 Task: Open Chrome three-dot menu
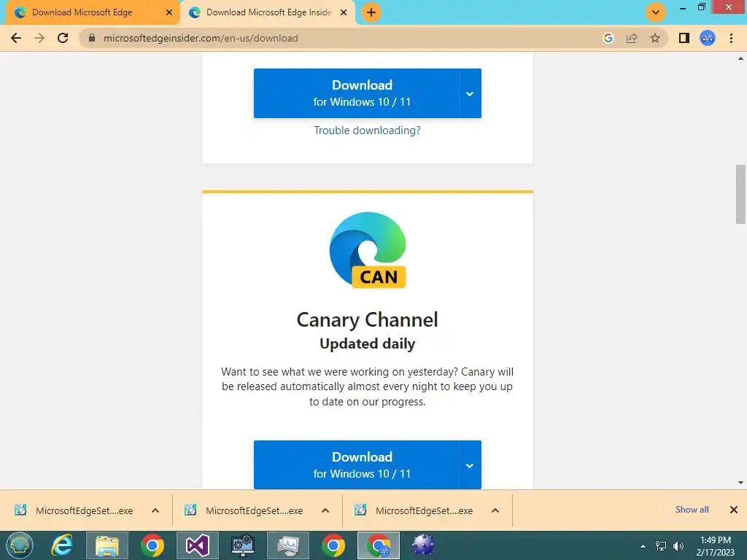click(731, 38)
